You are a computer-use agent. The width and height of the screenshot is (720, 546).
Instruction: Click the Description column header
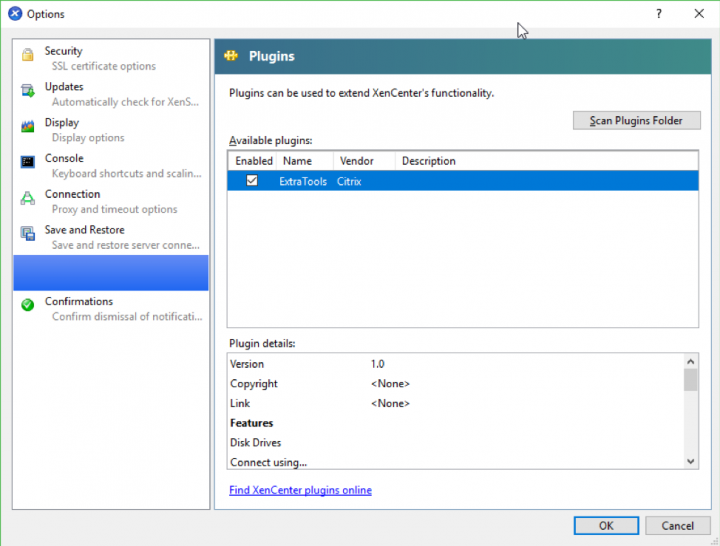(x=428, y=161)
